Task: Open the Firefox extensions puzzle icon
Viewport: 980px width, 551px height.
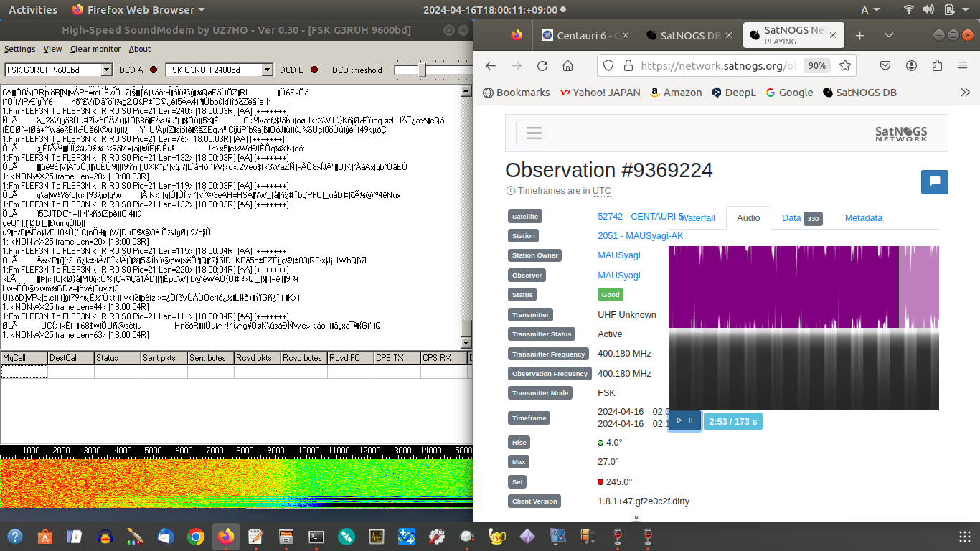Action: pyautogui.click(x=937, y=65)
